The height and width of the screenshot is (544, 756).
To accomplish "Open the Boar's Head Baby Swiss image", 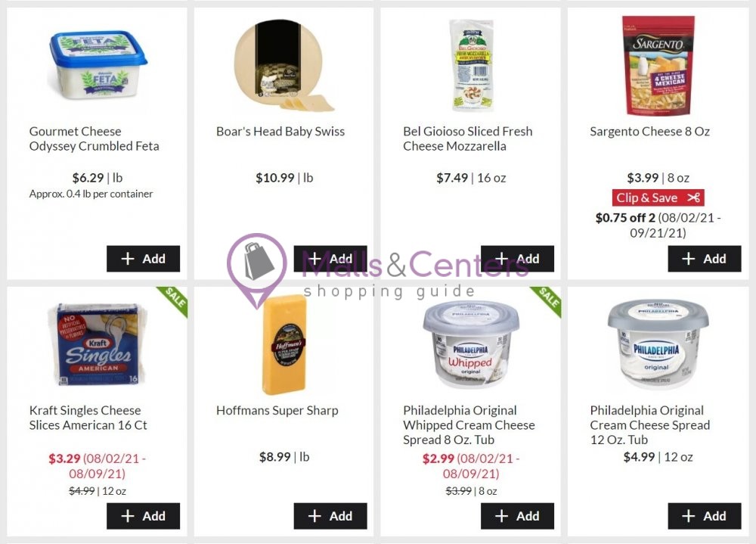I will point(283,64).
